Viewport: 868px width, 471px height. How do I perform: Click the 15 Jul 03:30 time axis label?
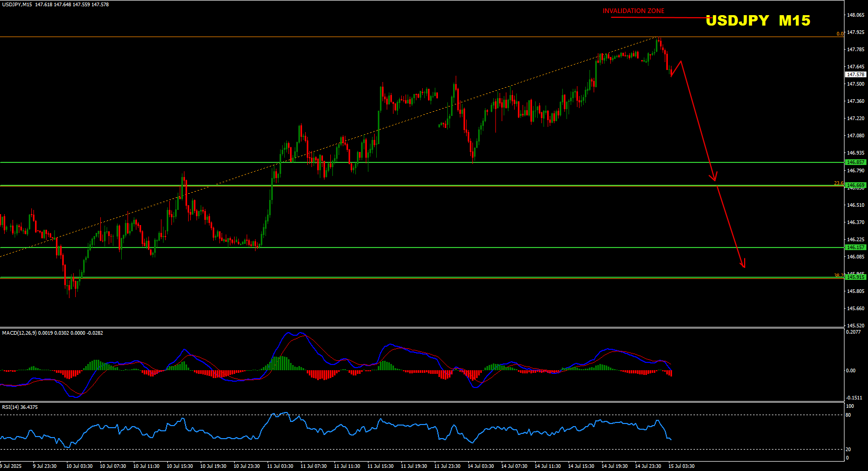pos(681,466)
